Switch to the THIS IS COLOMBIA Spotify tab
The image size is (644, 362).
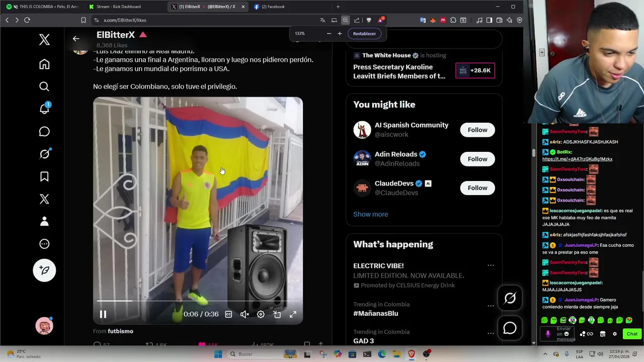[42, 7]
